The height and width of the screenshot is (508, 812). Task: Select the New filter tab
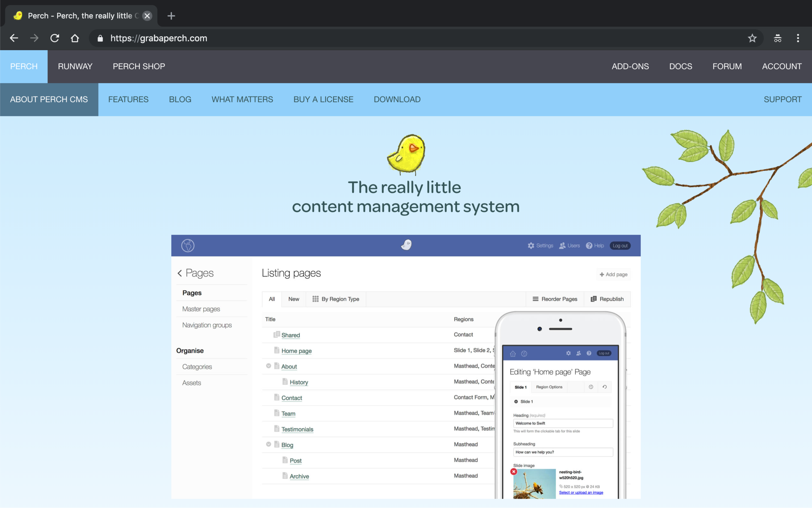[x=294, y=299]
